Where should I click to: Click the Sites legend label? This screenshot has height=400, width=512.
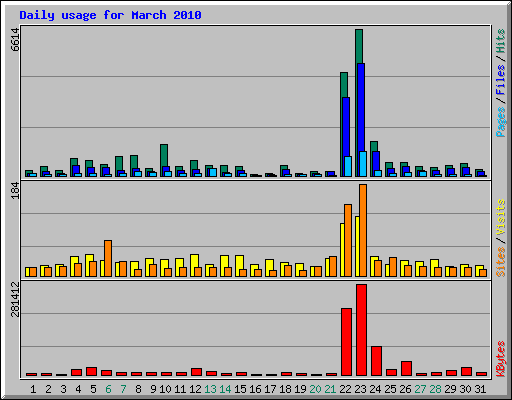coord(501,262)
